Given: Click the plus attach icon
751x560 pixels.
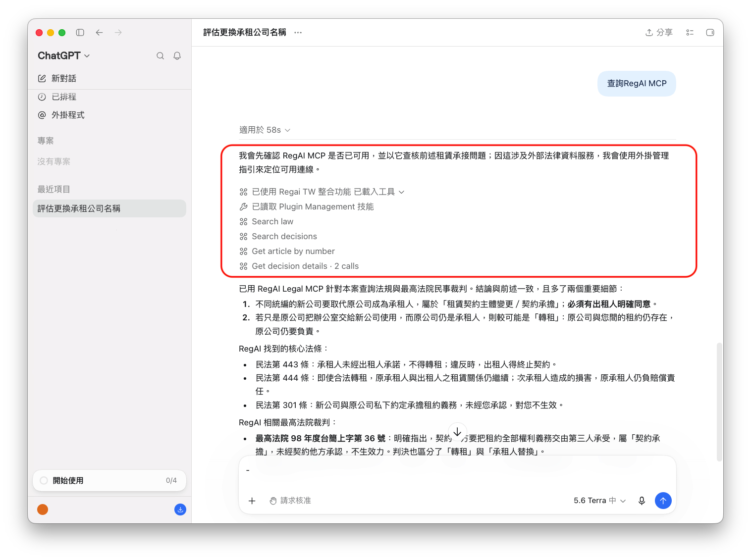Looking at the screenshot, I should (x=252, y=501).
